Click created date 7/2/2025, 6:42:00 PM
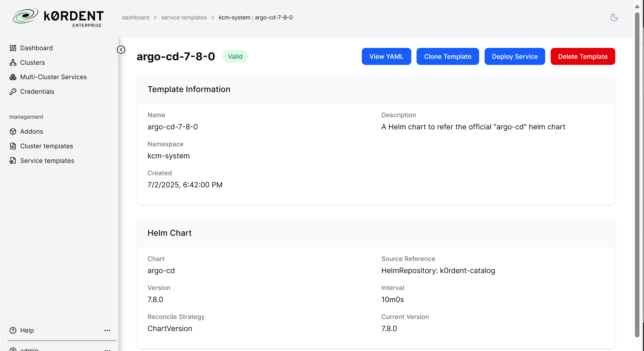The height and width of the screenshot is (351, 644). pyautogui.click(x=185, y=185)
